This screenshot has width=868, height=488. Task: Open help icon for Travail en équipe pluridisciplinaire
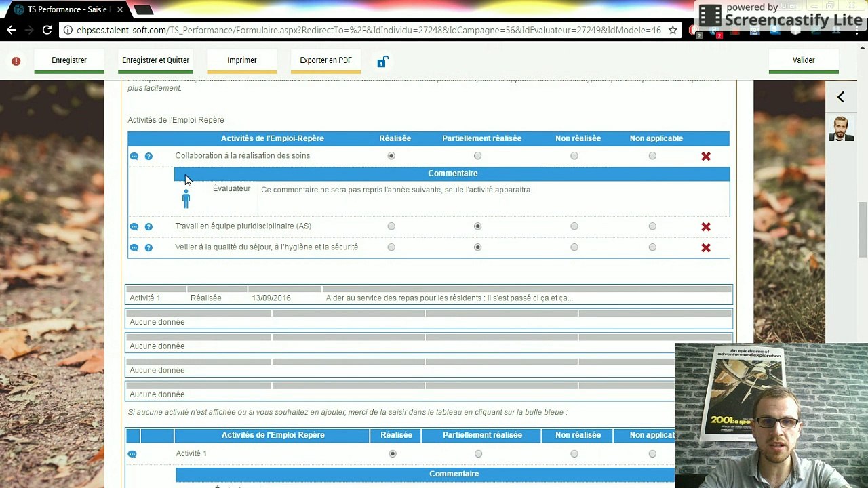coord(149,226)
